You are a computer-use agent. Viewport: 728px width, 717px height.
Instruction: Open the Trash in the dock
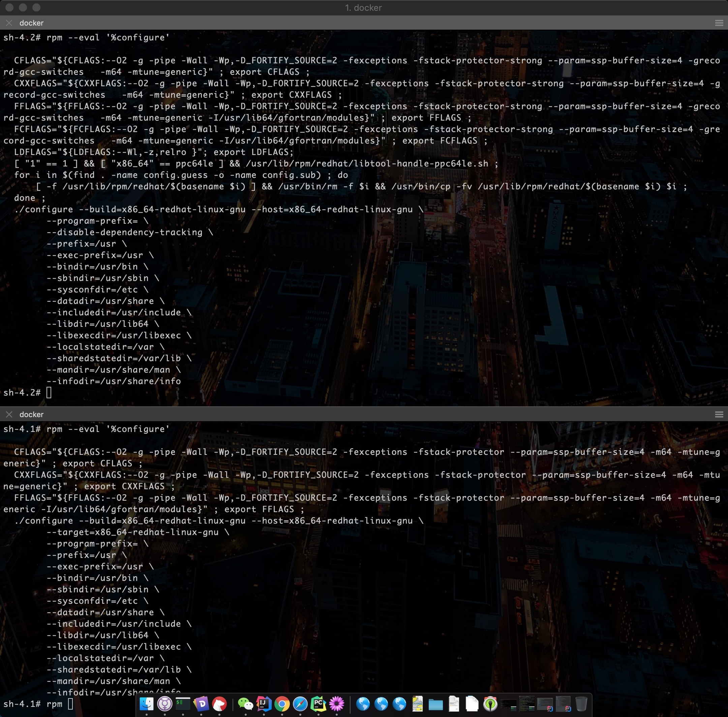pos(581,704)
